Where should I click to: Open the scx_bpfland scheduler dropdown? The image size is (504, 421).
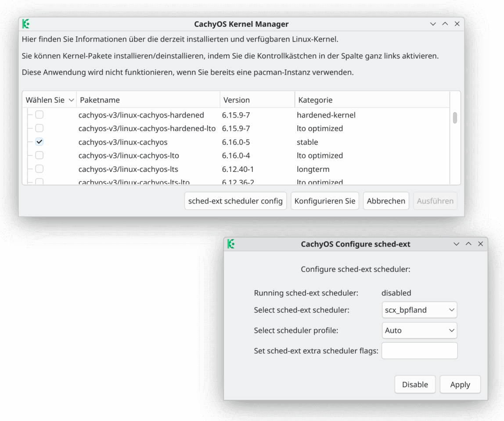[x=419, y=310]
